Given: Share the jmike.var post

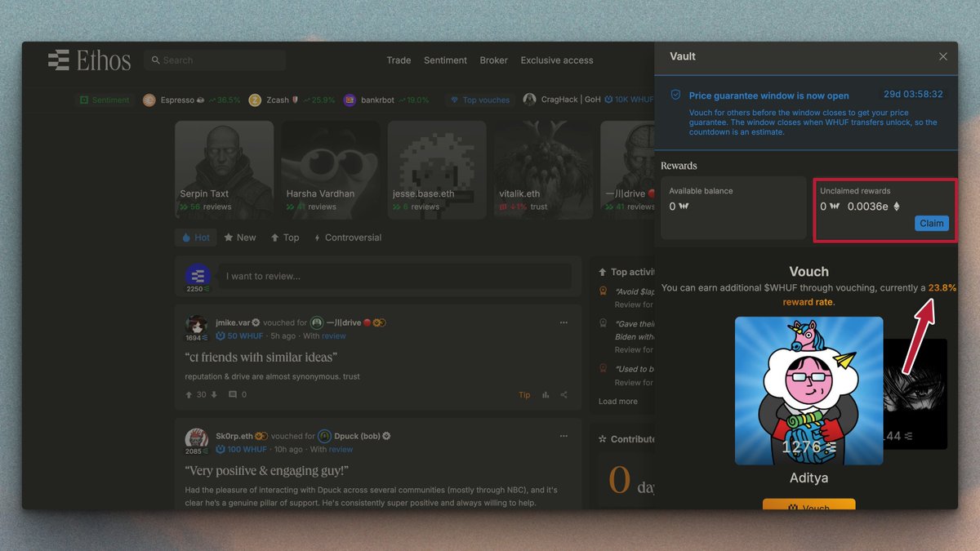Looking at the screenshot, I should [564, 395].
